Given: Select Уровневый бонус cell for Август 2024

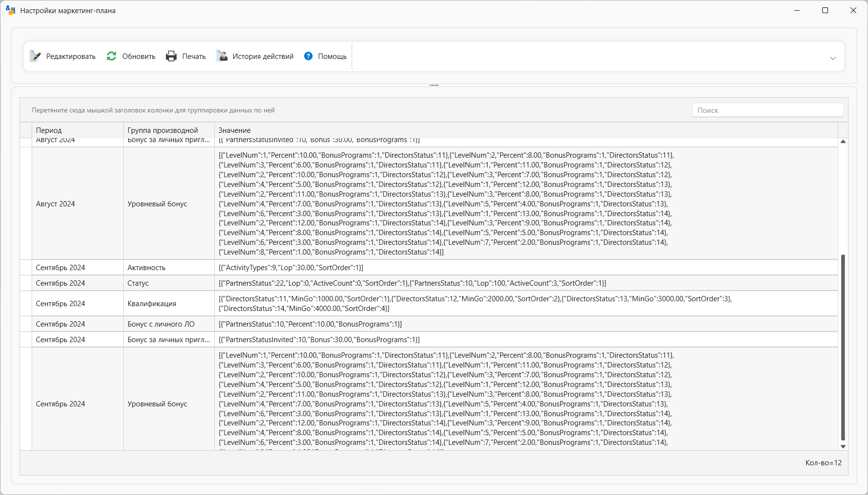Looking at the screenshot, I should coord(169,203).
